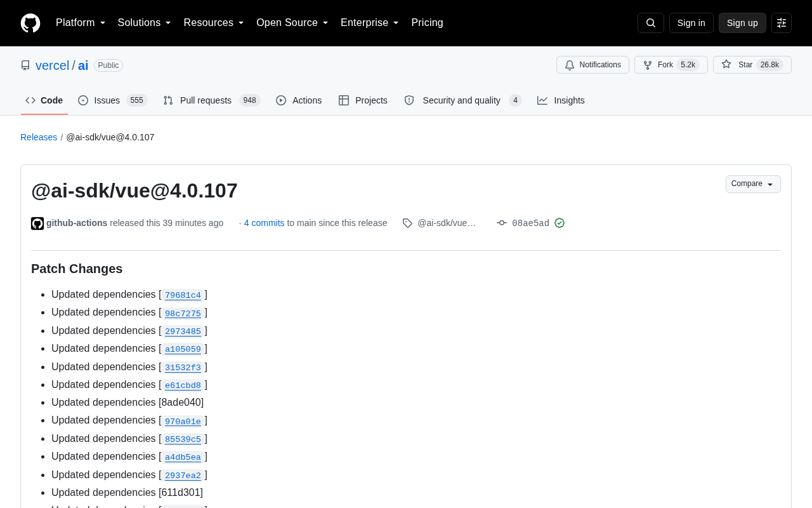Expand the Platform menu

tap(81, 23)
